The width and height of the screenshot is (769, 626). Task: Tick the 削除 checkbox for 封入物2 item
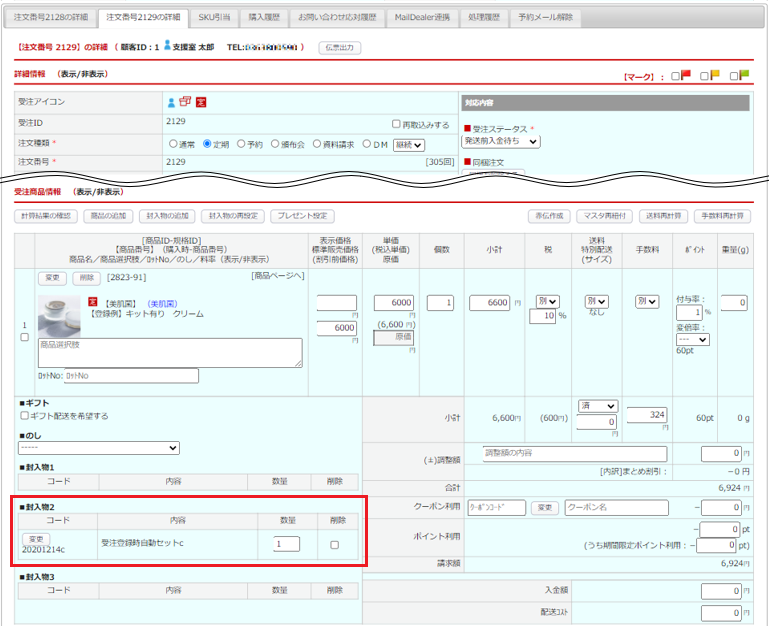coord(335,544)
